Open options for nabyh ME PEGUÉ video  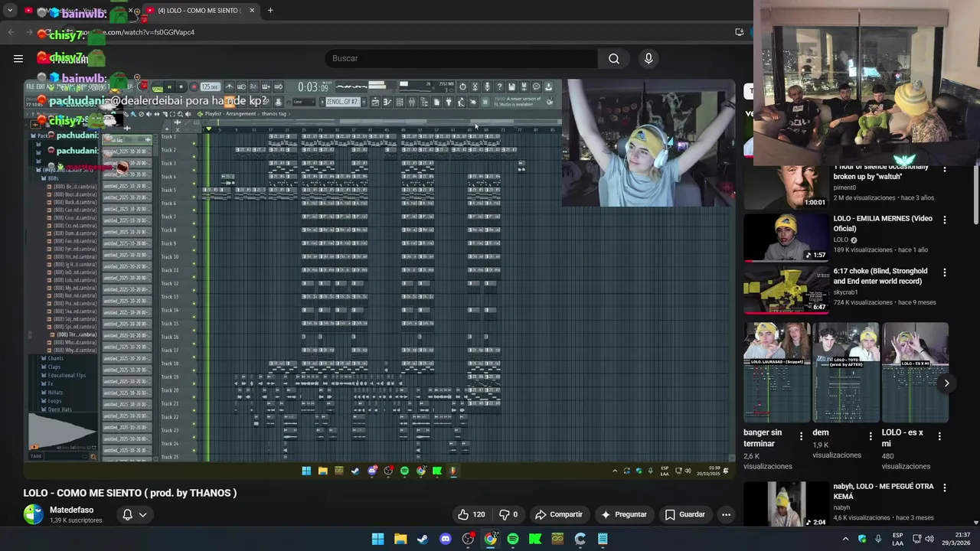coord(944,487)
